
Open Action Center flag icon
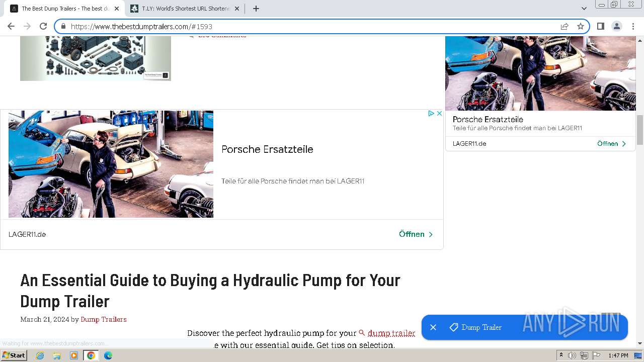596,355
